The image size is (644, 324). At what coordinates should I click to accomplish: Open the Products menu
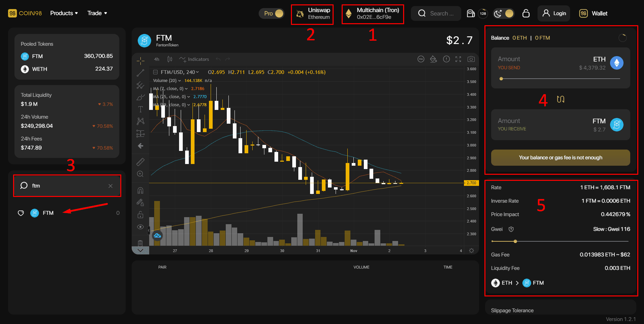[x=64, y=13]
